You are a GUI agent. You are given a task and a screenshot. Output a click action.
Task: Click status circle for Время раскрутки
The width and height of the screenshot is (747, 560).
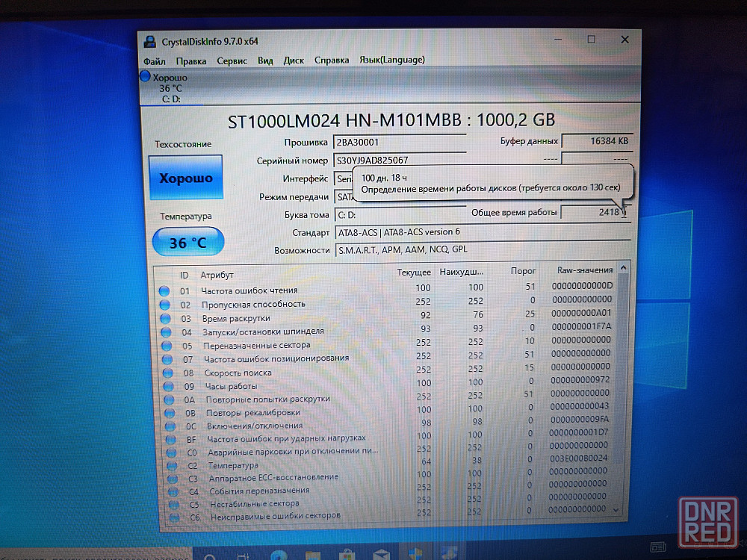[165, 319]
